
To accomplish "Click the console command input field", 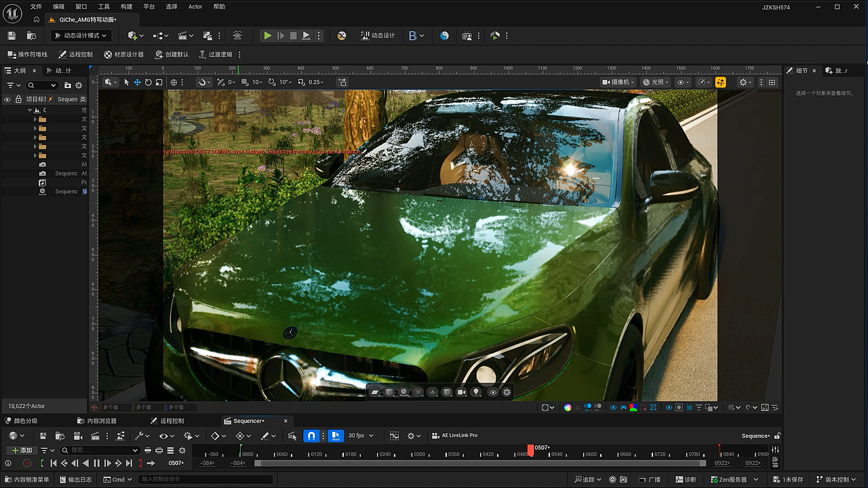I will (206, 480).
